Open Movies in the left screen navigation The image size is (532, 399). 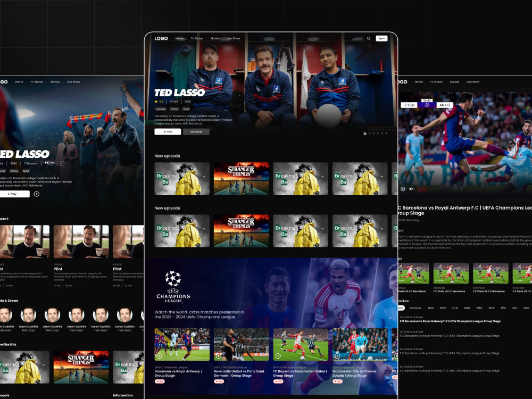point(55,82)
